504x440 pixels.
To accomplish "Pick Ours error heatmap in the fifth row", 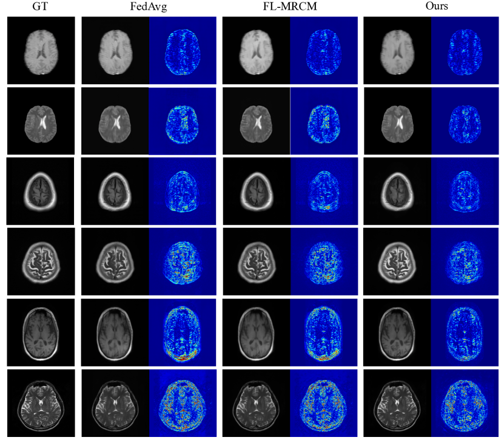I will [465, 332].
